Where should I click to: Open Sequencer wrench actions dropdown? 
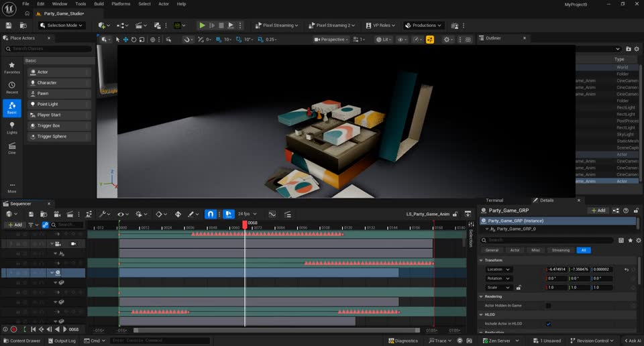coord(105,214)
